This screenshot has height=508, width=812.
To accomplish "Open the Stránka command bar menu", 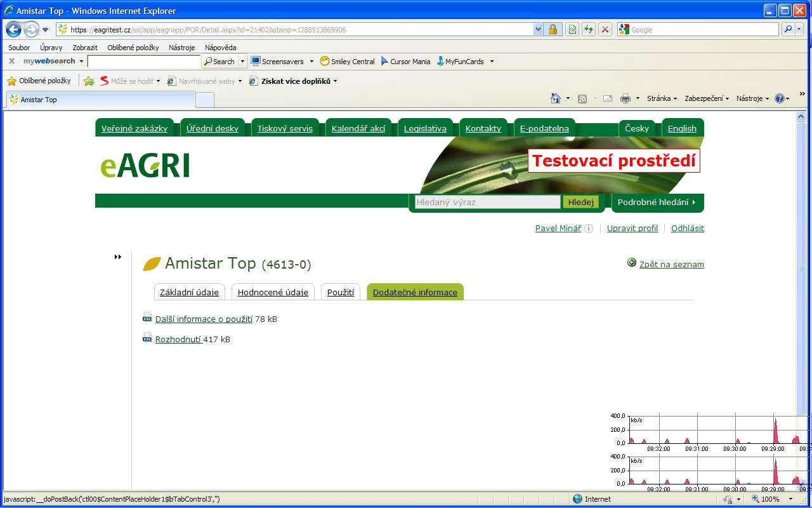I will [662, 98].
